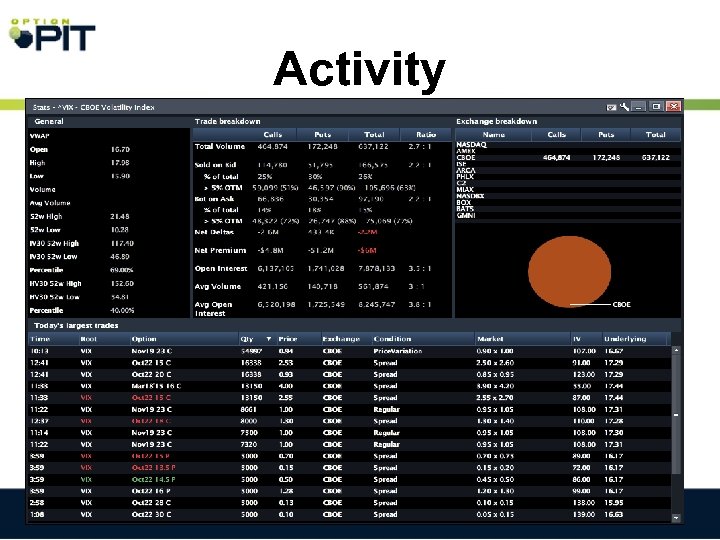
Task: Sort trades by the Qty arrow
Action: 269,339
